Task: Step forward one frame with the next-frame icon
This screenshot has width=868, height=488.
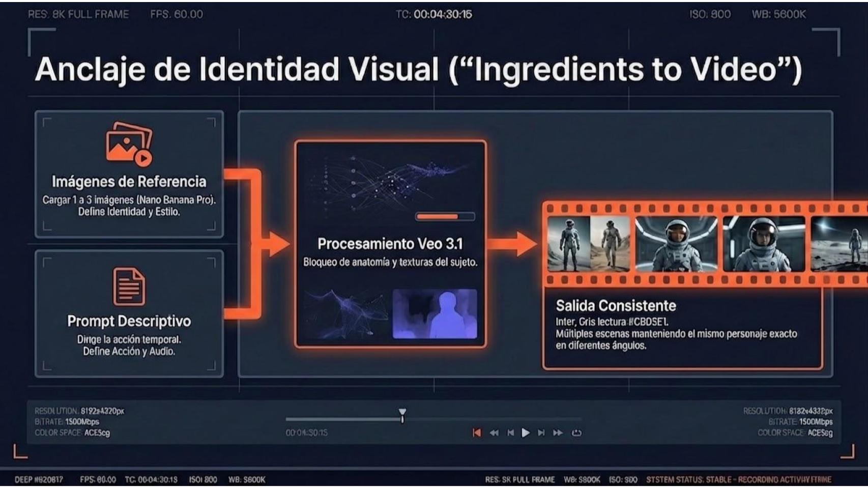Action: [541, 433]
